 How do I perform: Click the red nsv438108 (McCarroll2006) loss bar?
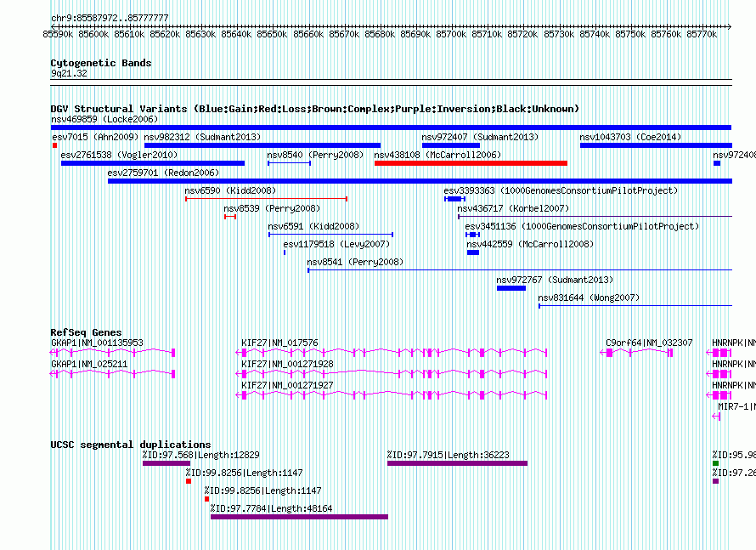pyautogui.click(x=471, y=163)
